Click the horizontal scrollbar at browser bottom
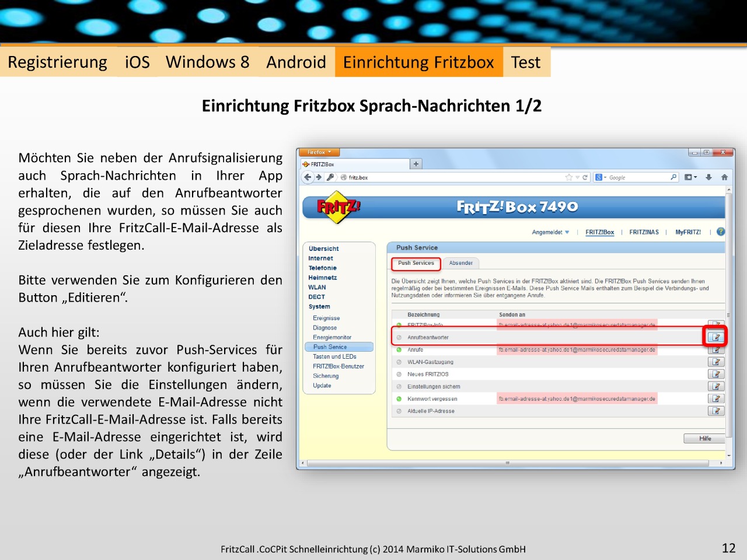This screenshot has width=747, height=560. 508,463
